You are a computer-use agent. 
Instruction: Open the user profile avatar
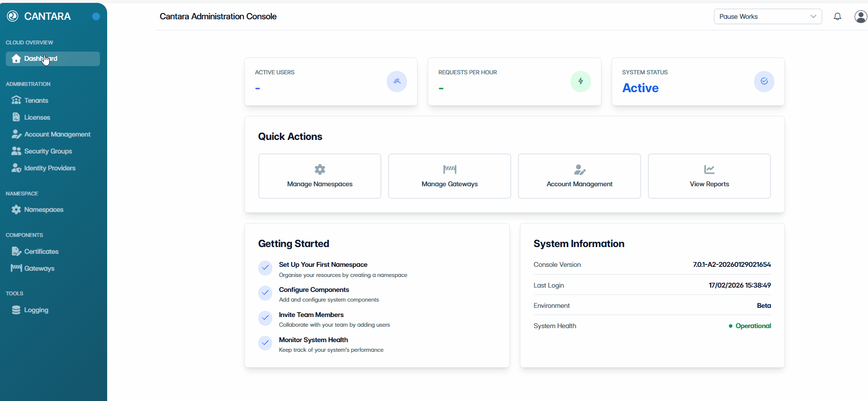[861, 16]
